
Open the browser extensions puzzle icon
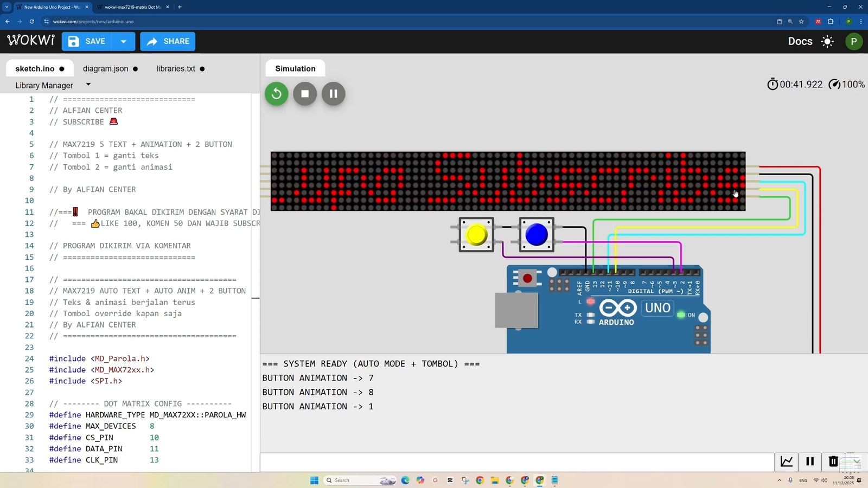click(831, 22)
